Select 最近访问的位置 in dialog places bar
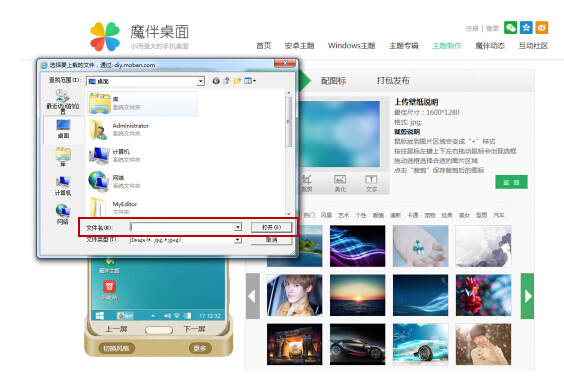This screenshot has width=564, height=391. [63, 102]
